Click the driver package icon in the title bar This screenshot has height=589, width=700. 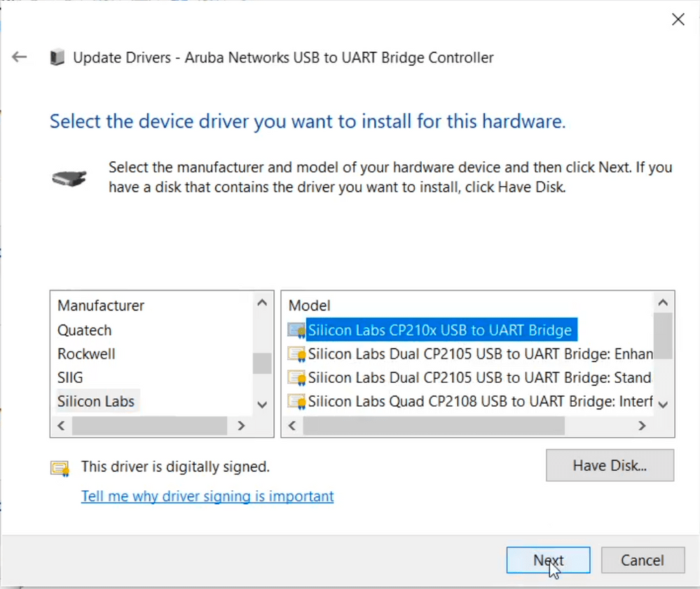pos(57,57)
